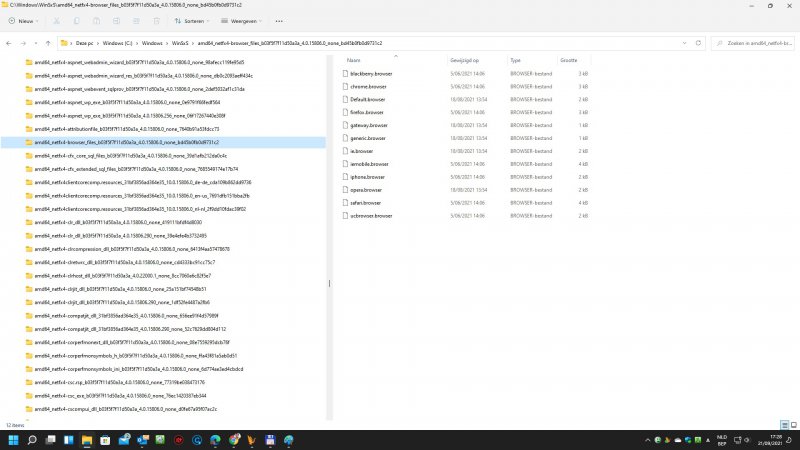
Task: Go up one folder with up arrow
Action: (48, 43)
